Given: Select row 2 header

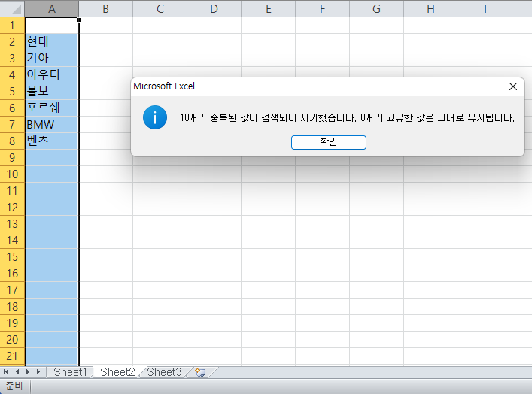Looking at the screenshot, I should pyautogui.click(x=12, y=41).
